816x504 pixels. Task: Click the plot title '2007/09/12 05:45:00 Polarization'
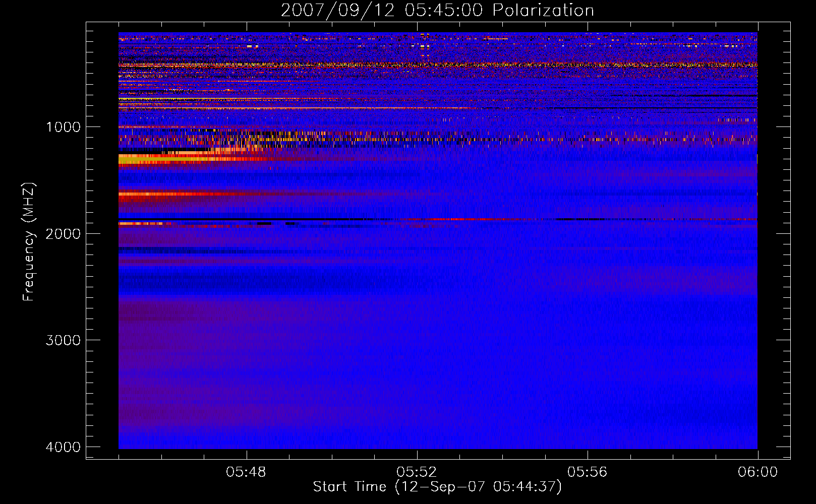click(437, 10)
